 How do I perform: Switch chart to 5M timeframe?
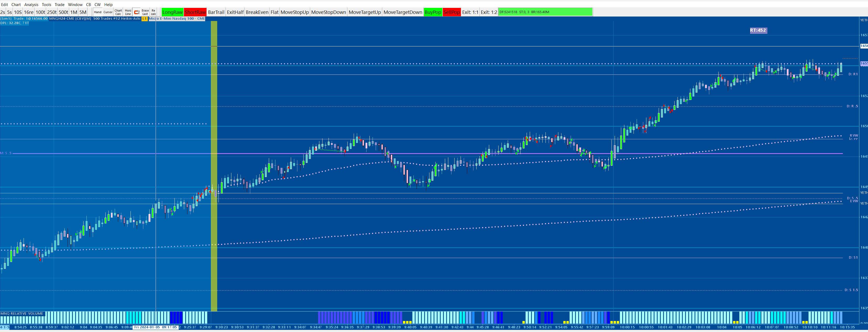83,12
